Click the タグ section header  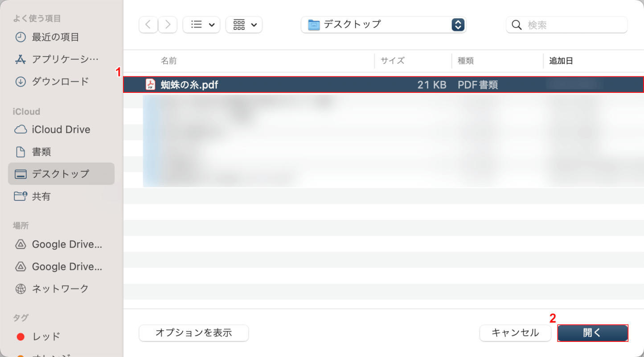pyautogui.click(x=21, y=318)
